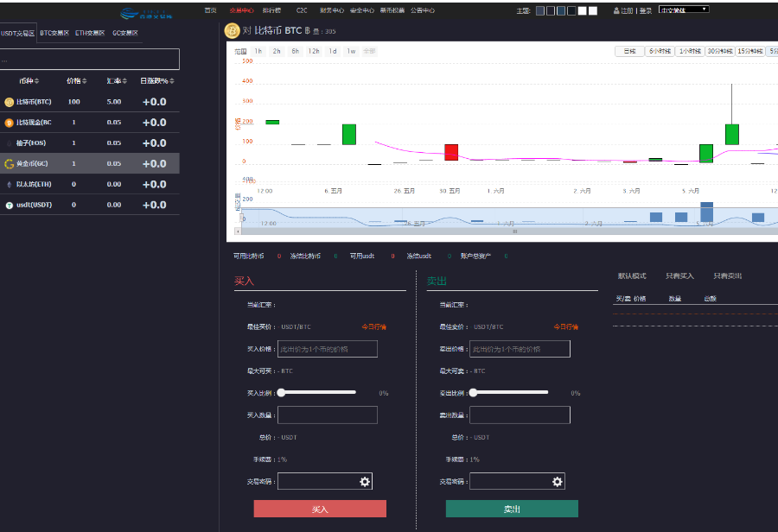The height and width of the screenshot is (532, 778).
Task: Click the Bitcoin (BTC) coin icon in list
Action: (9, 102)
